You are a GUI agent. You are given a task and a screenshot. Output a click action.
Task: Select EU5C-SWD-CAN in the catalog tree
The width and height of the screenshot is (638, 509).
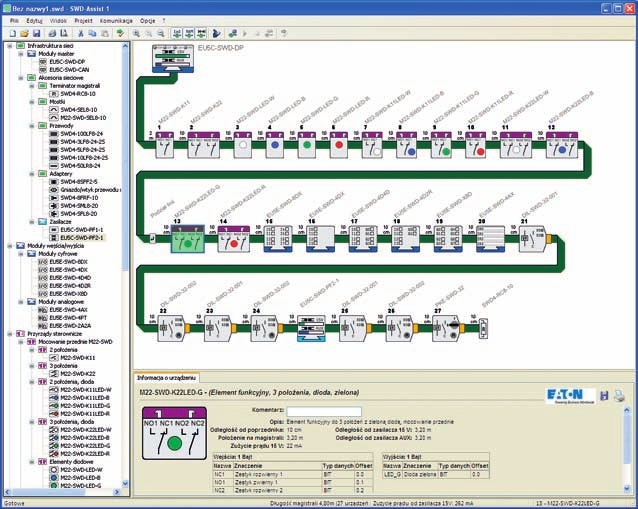[x=69, y=70]
